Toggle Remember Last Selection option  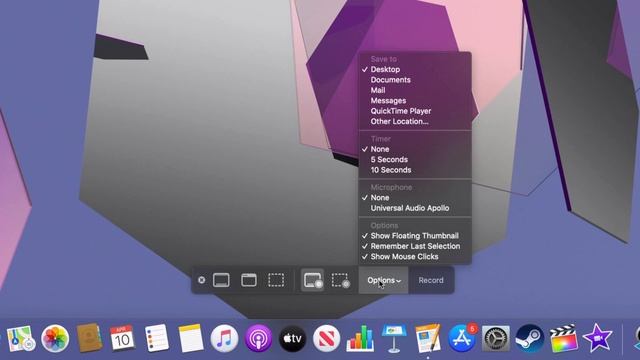pyautogui.click(x=415, y=246)
